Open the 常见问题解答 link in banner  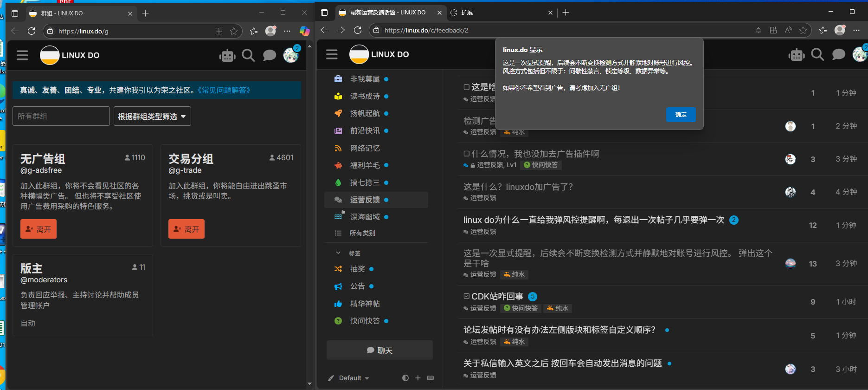point(224,90)
